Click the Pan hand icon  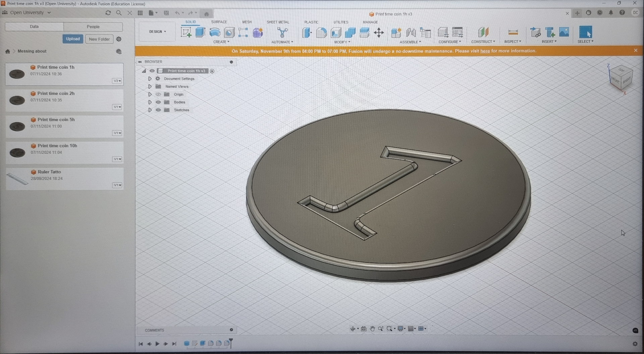[x=372, y=329]
